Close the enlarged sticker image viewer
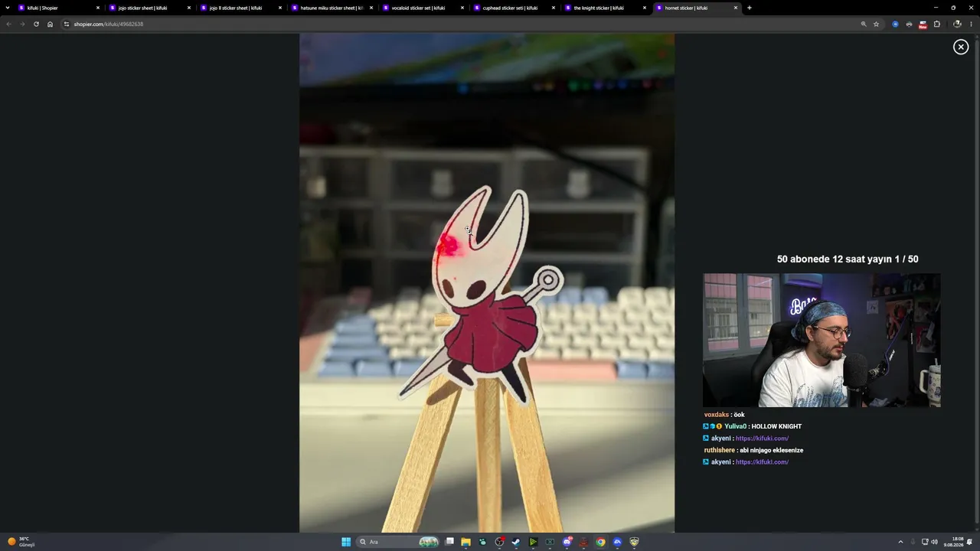 coord(961,47)
